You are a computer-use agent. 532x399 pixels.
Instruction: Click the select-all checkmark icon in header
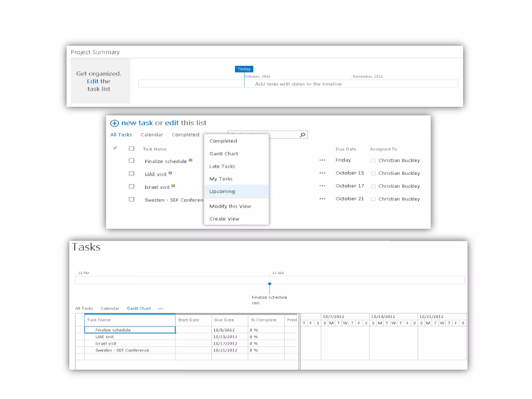(115, 148)
